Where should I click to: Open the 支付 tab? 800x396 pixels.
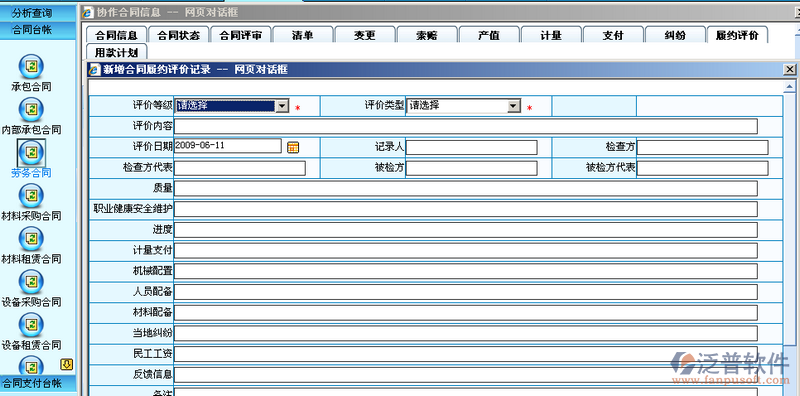(x=613, y=35)
